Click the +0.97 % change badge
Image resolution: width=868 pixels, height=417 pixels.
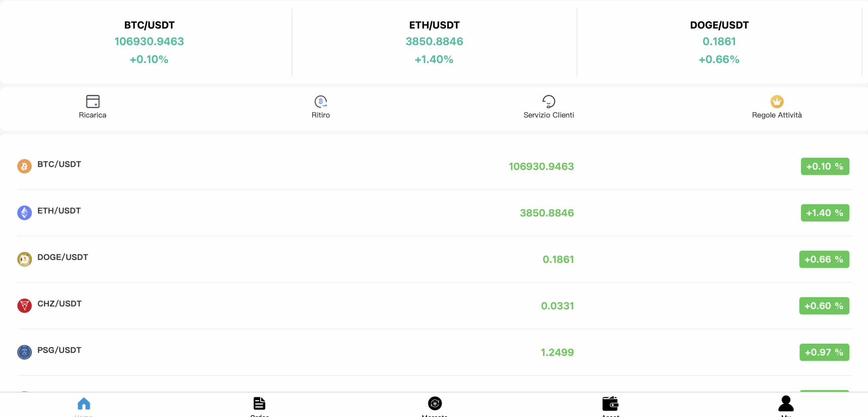(824, 352)
